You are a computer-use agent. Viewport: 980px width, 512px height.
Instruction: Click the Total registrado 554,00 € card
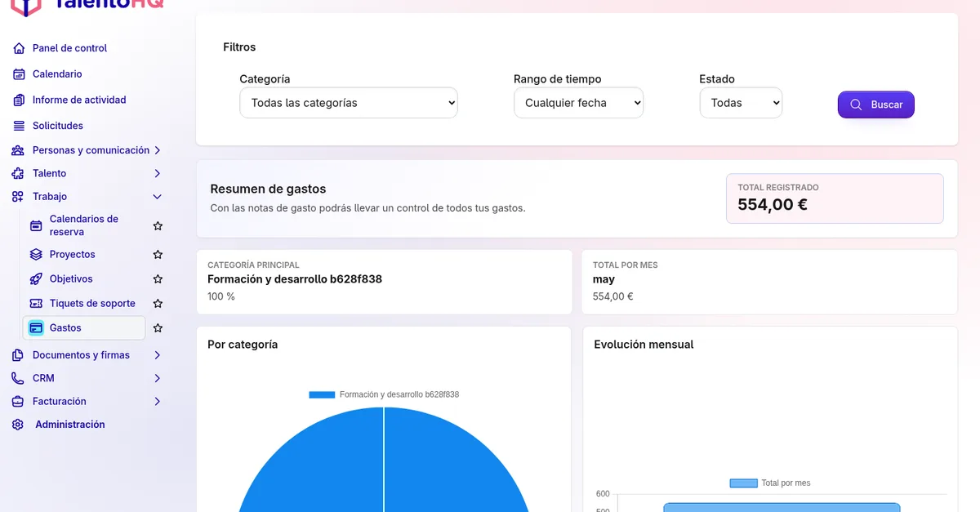click(835, 198)
